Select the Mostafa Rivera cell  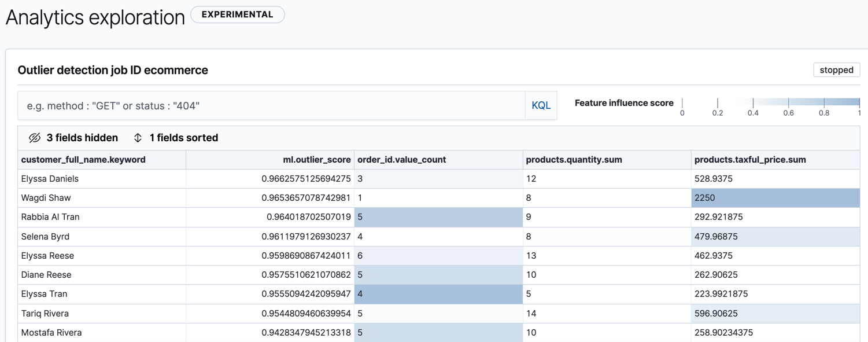click(x=102, y=333)
